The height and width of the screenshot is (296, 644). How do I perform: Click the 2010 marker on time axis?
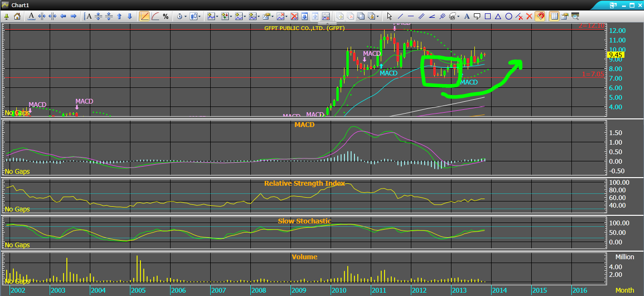(338, 290)
